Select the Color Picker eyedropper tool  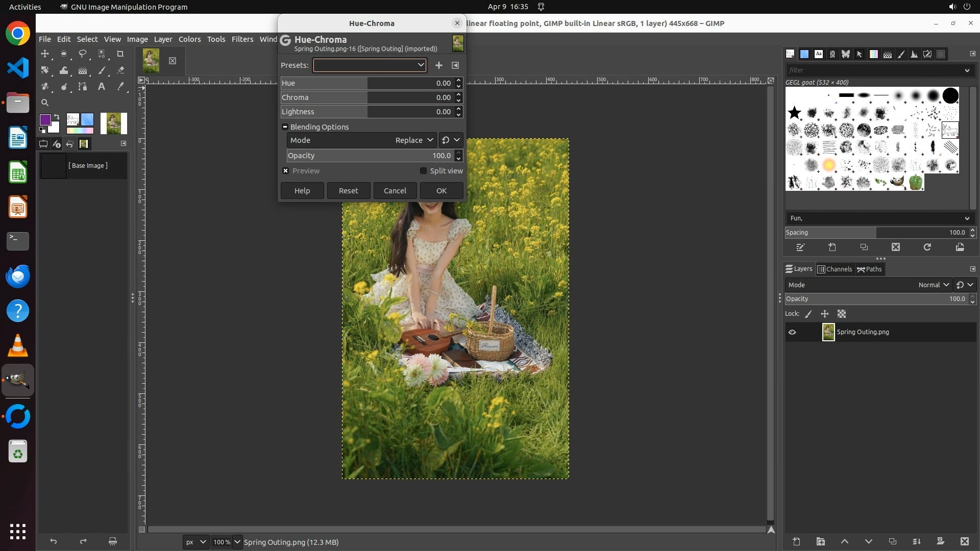[x=120, y=87]
